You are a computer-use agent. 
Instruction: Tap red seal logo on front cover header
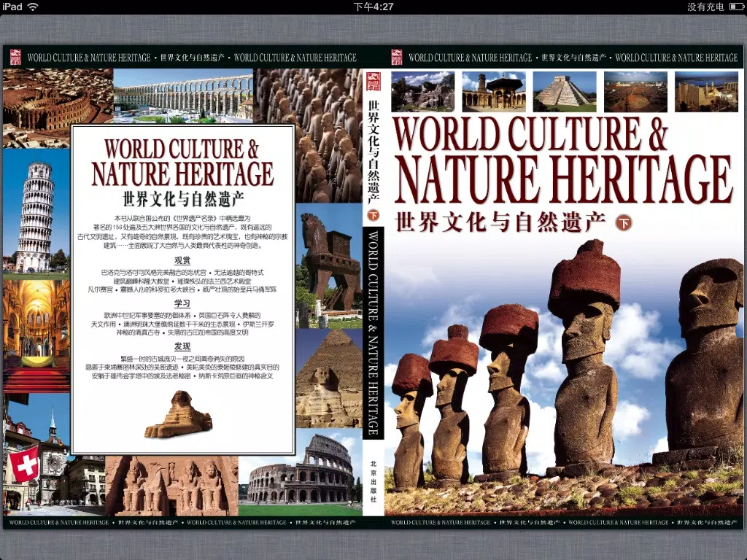(x=397, y=57)
